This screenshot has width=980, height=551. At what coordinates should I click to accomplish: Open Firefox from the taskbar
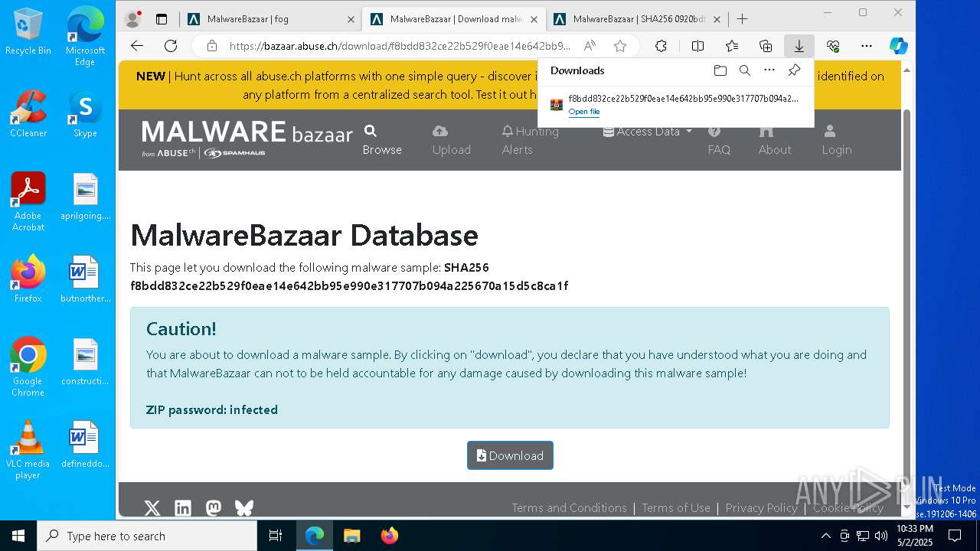[x=389, y=536]
